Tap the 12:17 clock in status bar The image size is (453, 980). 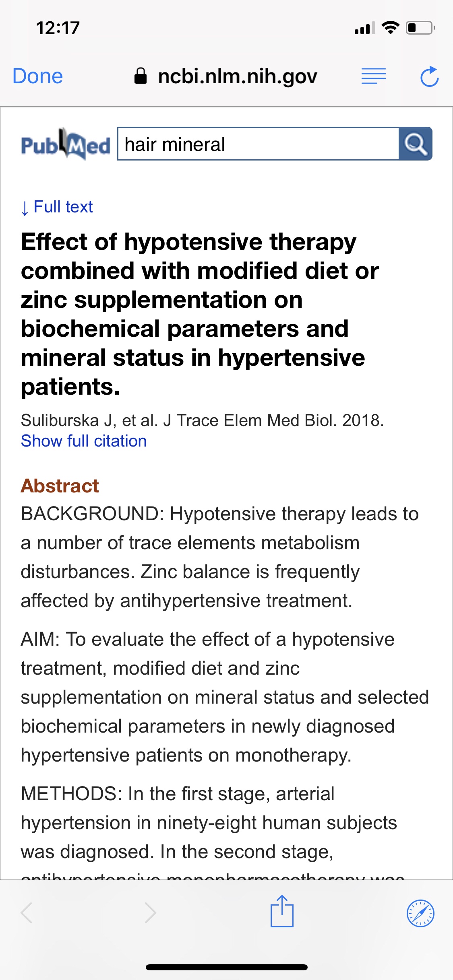pyautogui.click(x=58, y=28)
